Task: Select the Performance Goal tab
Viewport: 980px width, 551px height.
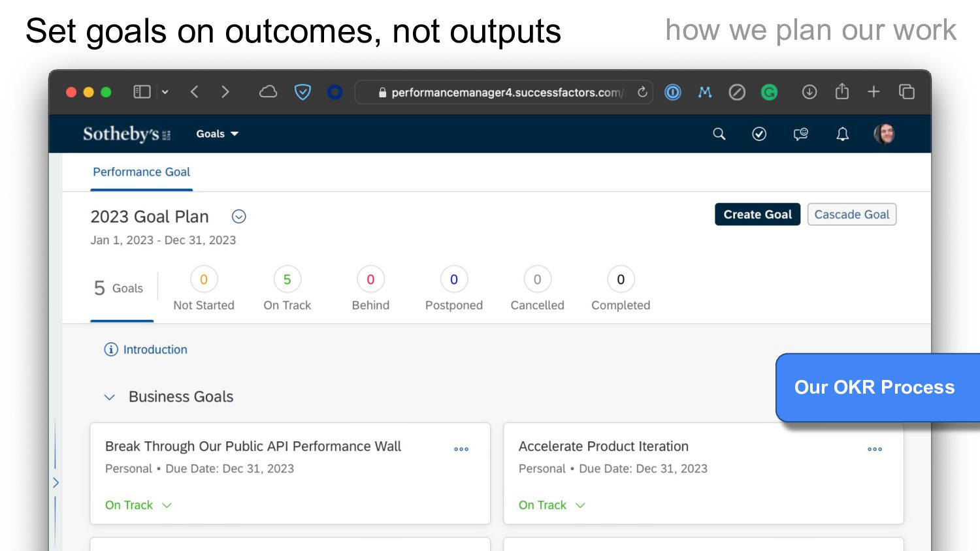Action: point(141,172)
